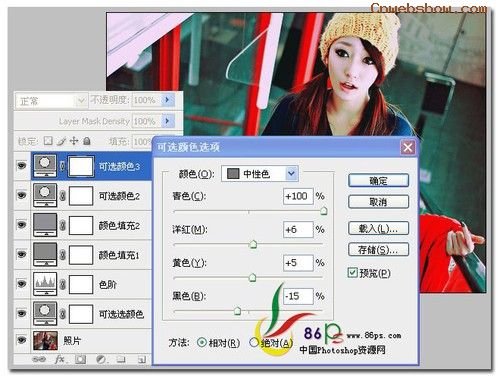Select the 可选颜色3 adjustment thumbnail
This screenshot has width=500, height=379.
[x=45, y=166]
